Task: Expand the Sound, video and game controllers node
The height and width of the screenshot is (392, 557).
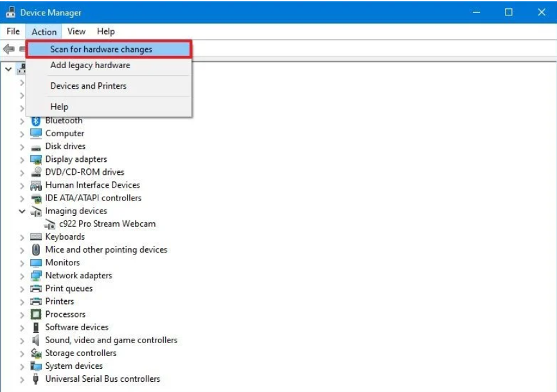Action: tap(22, 341)
